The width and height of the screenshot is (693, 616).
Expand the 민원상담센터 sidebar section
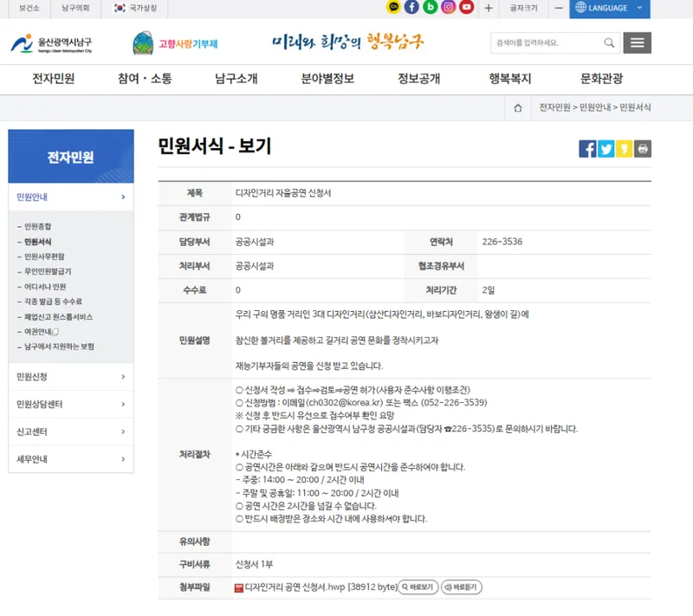(71, 405)
